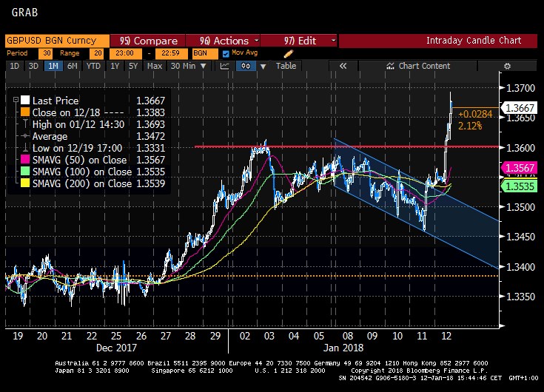Click the Chart Content icon

tap(390, 66)
